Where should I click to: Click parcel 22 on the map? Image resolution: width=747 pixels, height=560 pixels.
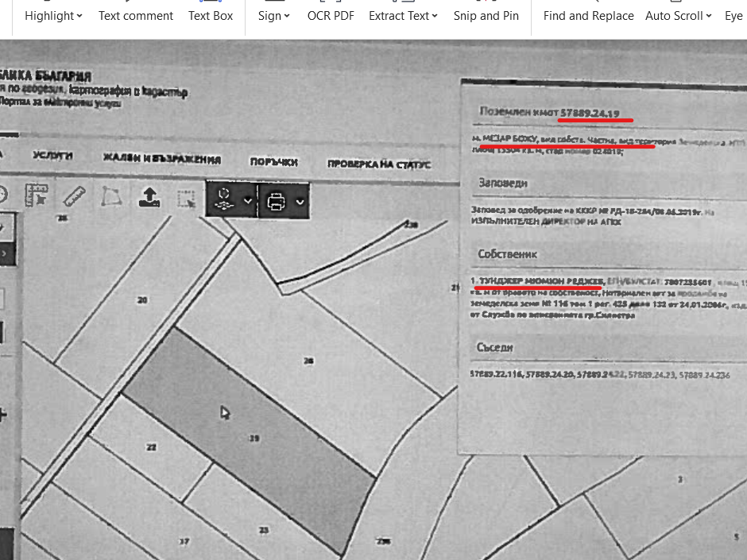(152, 447)
